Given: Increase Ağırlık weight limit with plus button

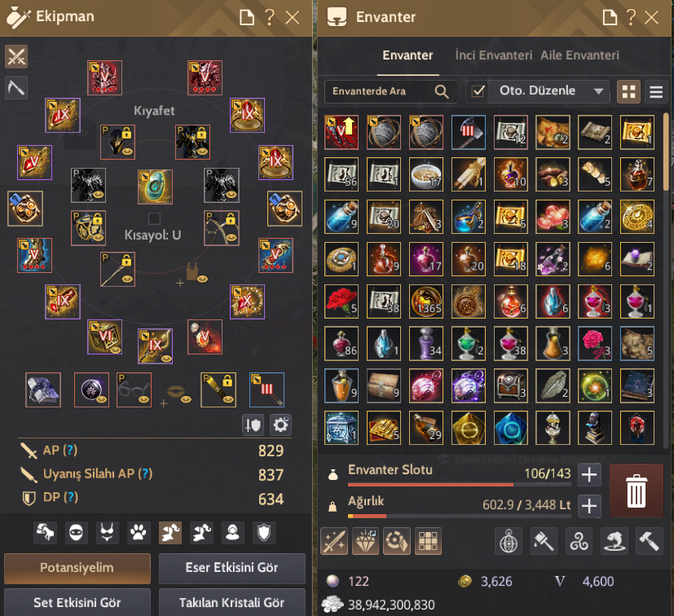Looking at the screenshot, I should (589, 506).
